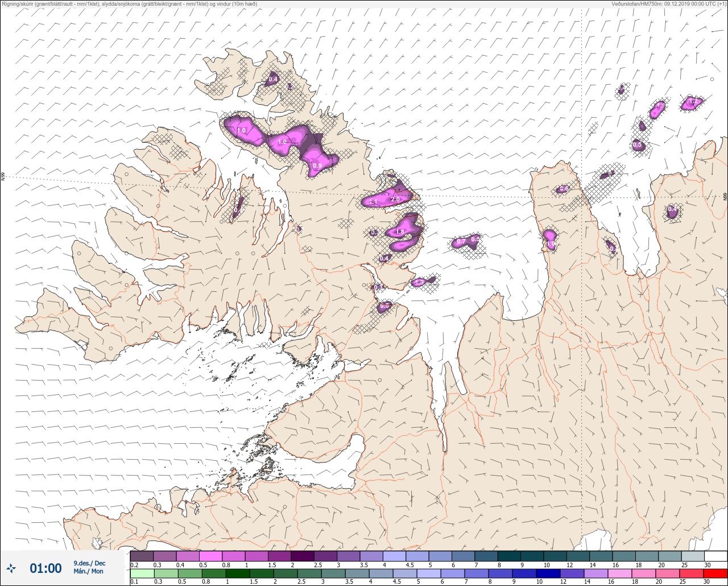Pick bright pink upper swatch between 0.5 and 0.8
Screen dimensions: 728x586
click(210, 556)
